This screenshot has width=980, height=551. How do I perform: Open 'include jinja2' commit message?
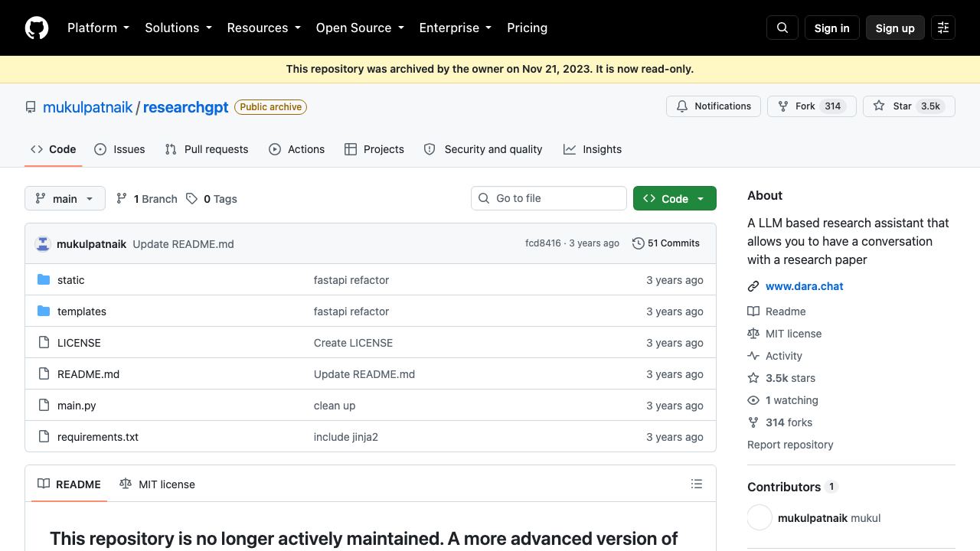click(x=346, y=437)
